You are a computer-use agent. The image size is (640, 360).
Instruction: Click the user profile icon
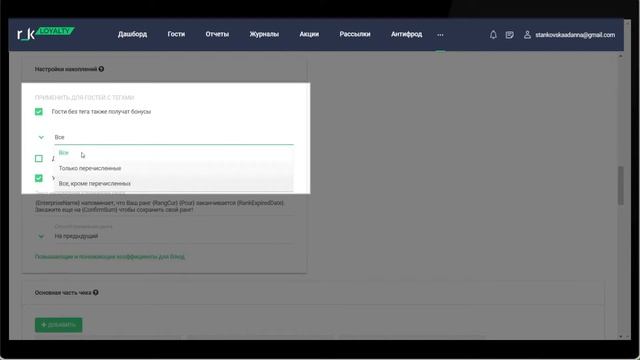point(527,35)
